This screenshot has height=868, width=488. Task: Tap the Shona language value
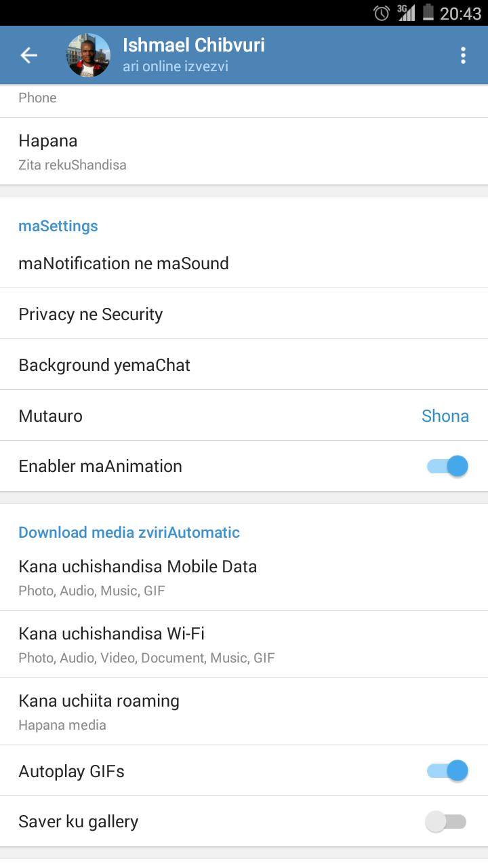coord(445,416)
